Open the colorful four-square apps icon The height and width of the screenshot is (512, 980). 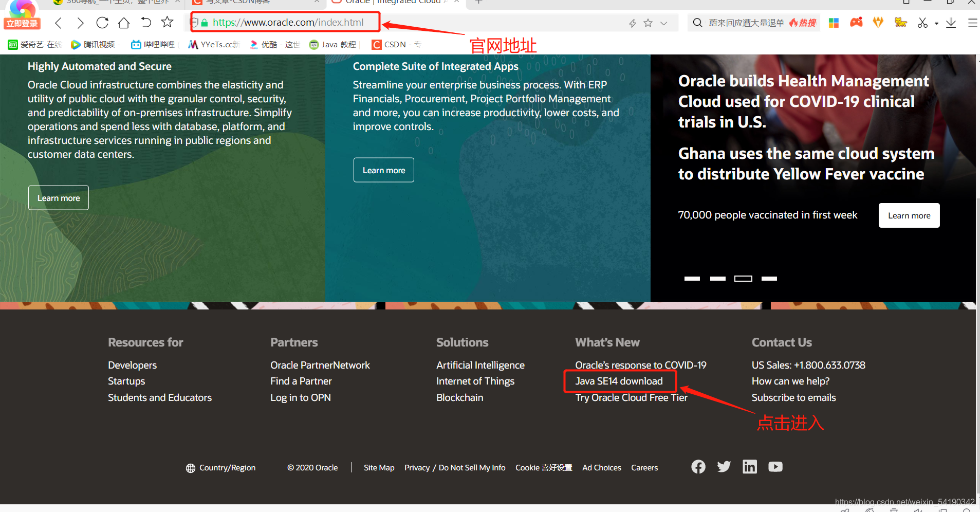(834, 23)
